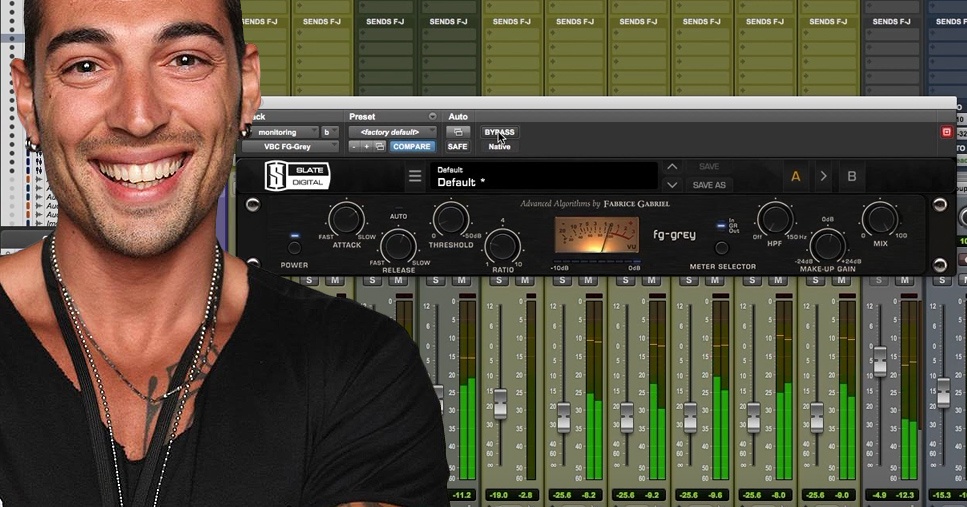Click the arrow between A and B
967x507 pixels.
tap(824, 177)
